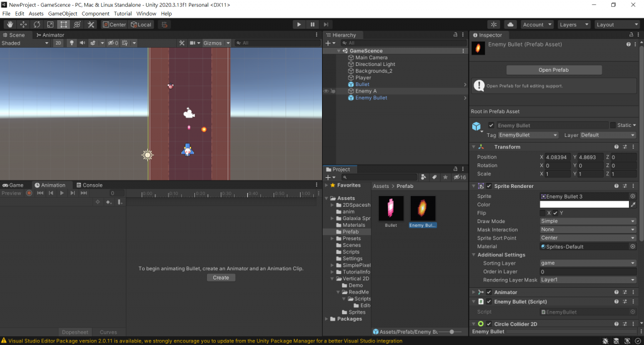
Task: Click the Sprite Renderer color swatch
Action: (584, 204)
